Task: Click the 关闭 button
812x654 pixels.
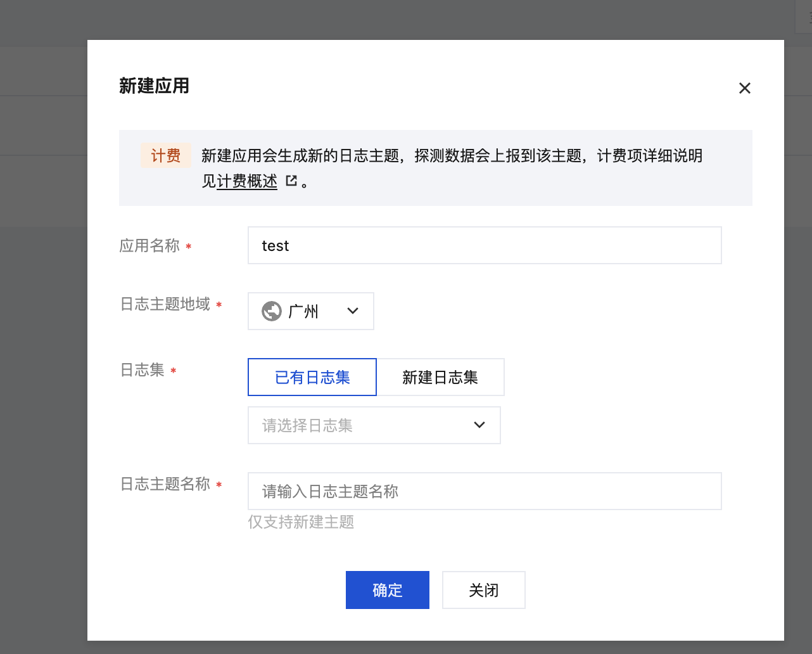Action: (484, 590)
